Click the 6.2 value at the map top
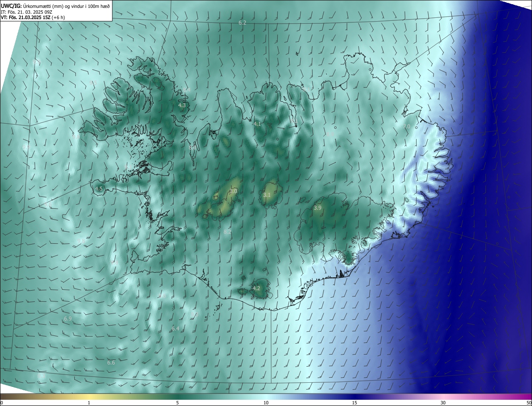This screenshot has width=532, height=406. point(242,22)
